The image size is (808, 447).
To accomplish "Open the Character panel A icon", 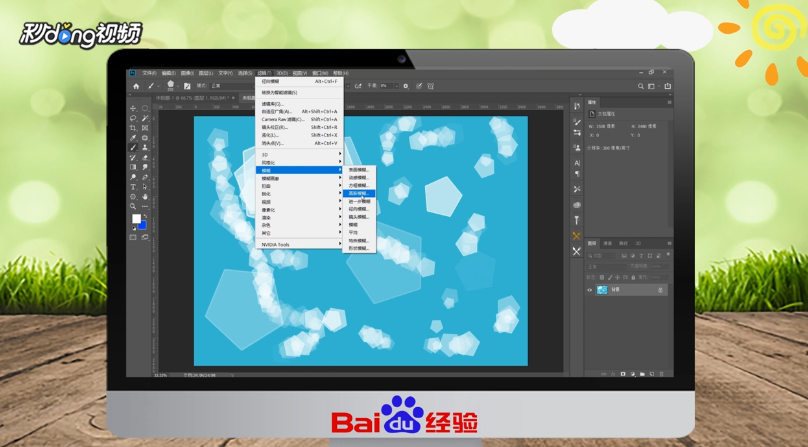I will click(577, 163).
